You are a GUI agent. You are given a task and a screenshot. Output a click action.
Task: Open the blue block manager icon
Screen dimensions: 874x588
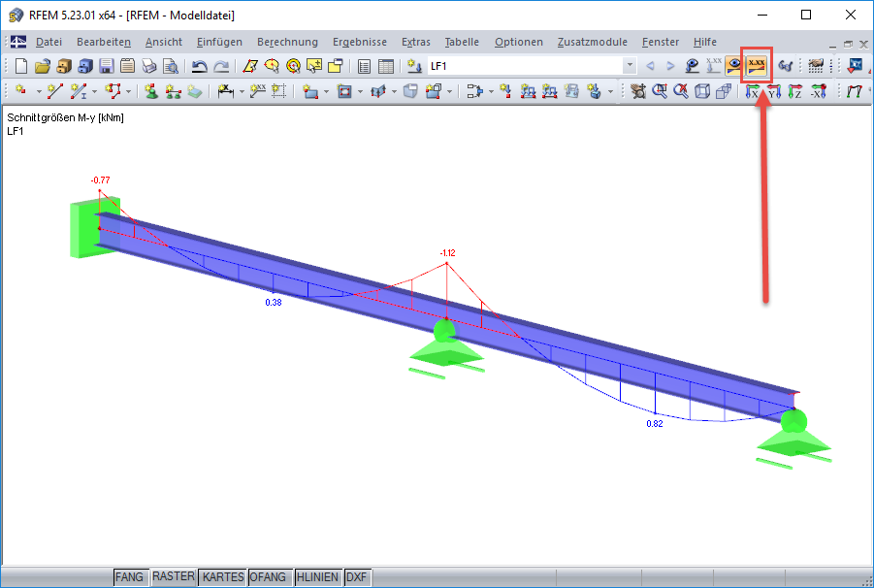[x=85, y=66]
